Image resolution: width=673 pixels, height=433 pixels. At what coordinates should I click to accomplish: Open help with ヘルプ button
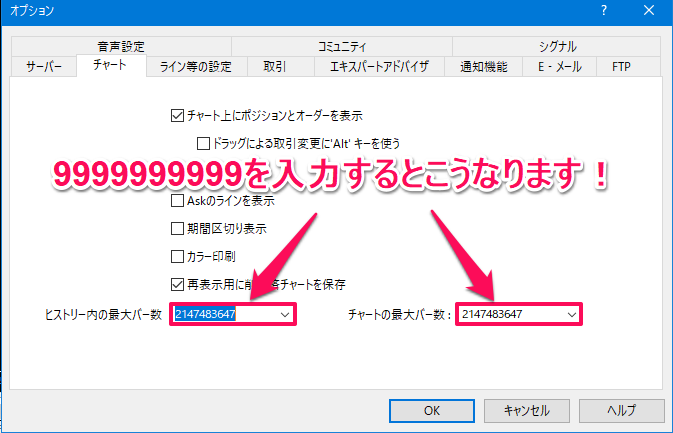621,411
